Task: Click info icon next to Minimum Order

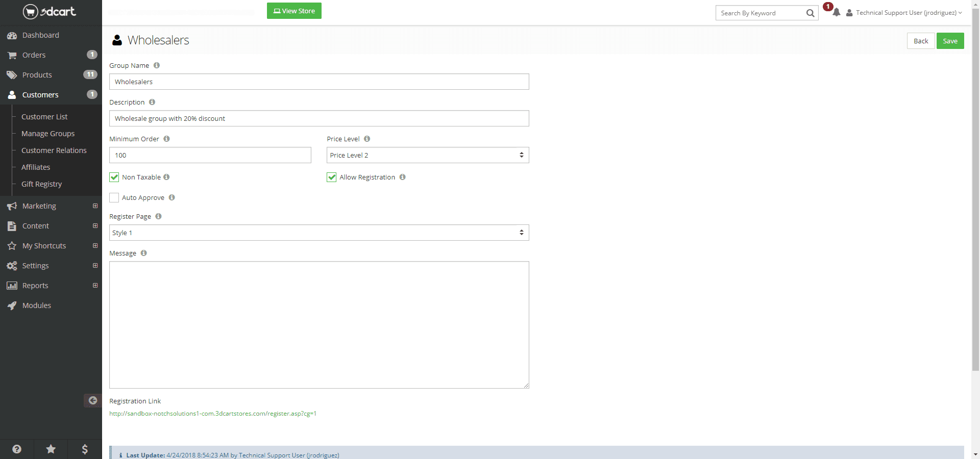Action: click(166, 139)
